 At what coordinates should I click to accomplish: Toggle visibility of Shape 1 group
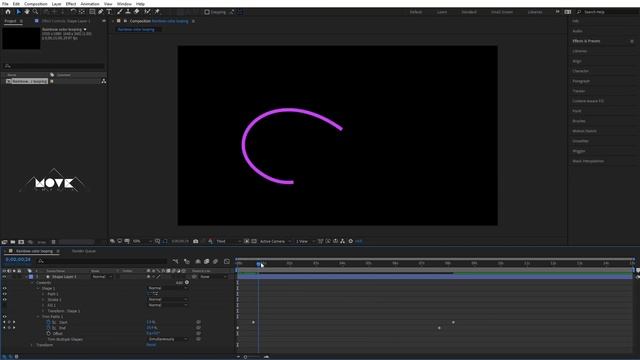pos(4,288)
